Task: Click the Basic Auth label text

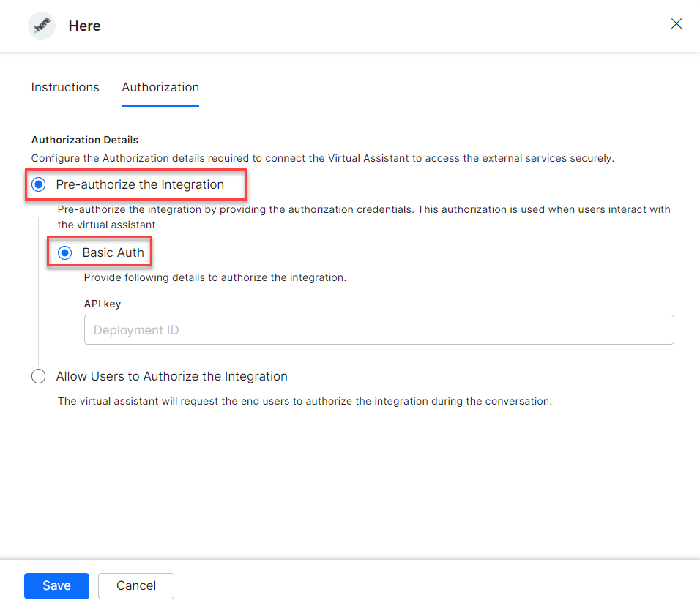Action: (113, 252)
